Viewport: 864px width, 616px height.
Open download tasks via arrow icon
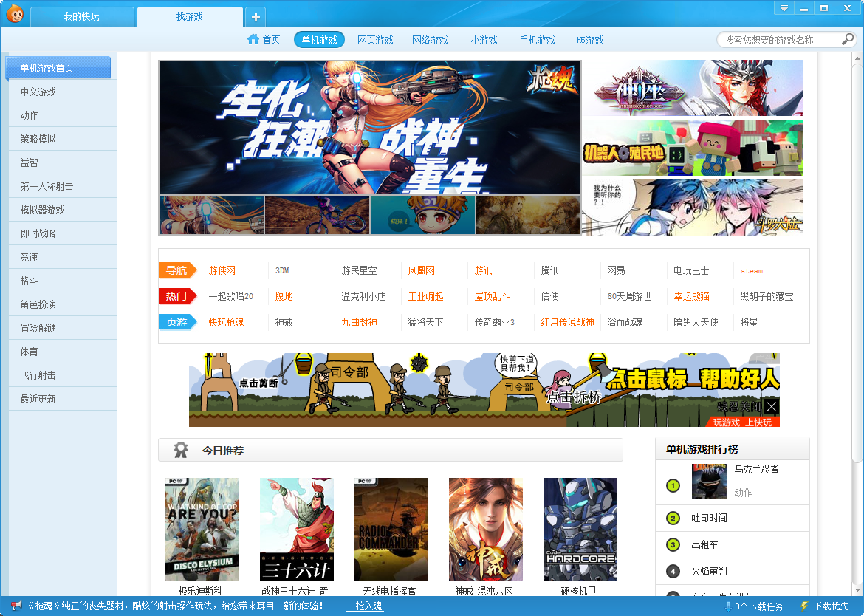pyautogui.click(x=727, y=606)
